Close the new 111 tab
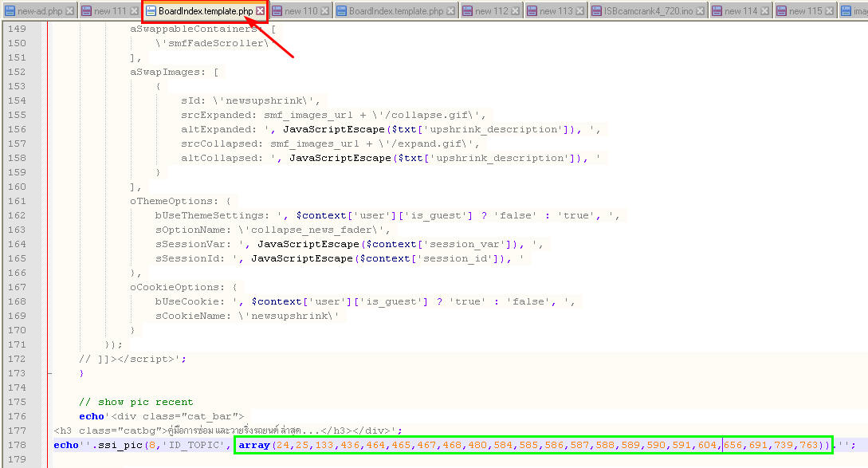868x468 pixels. pos(134,11)
